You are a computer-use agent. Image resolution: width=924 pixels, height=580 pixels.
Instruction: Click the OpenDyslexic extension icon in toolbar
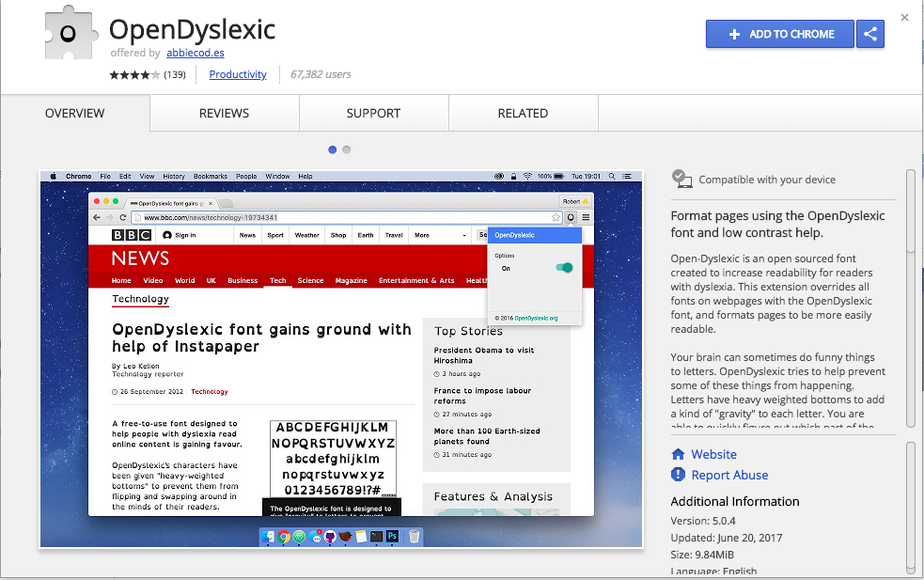(571, 217)
